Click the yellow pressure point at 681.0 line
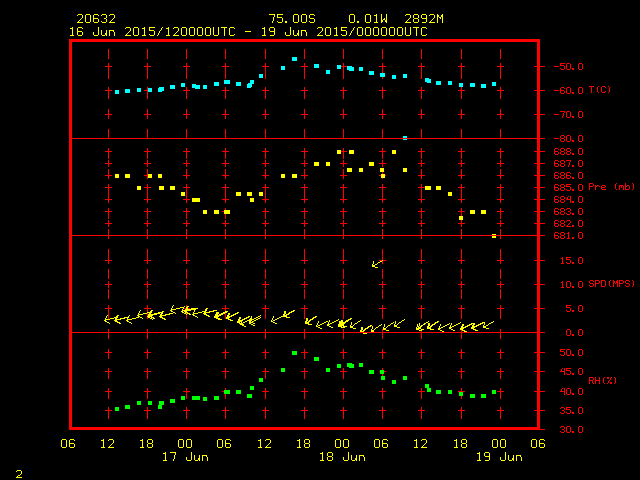This screenshot has height=480, width=640. [x=494, y=236]
